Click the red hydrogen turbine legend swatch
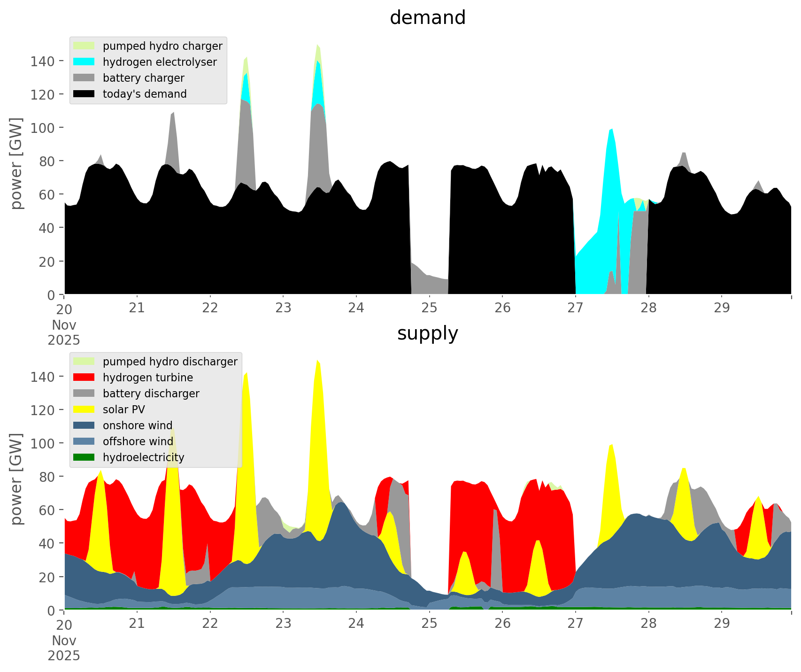Screen dimensions: 801x672 pos(84,378)
